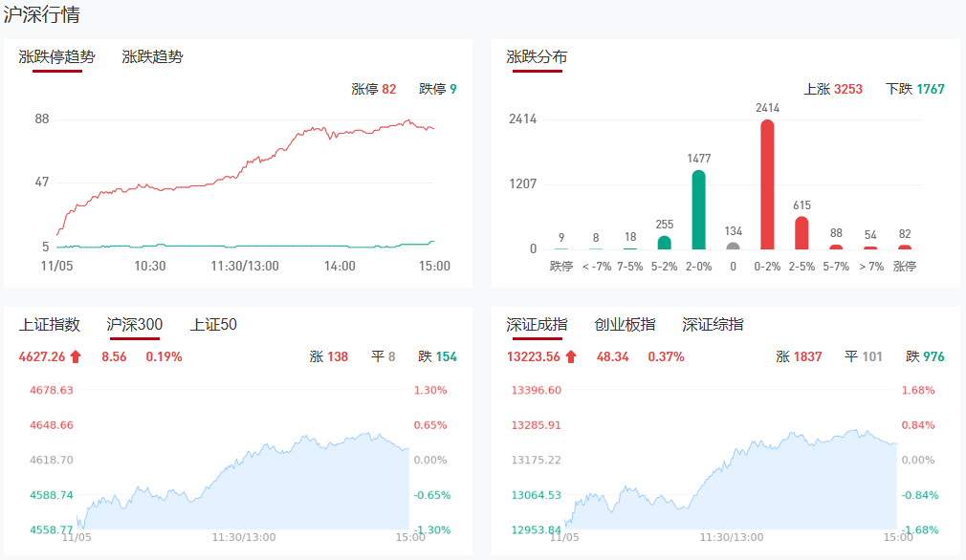Select the 涨跌停趋势 tab
This screenshot has height=560, width=966.
tap(57, 56)
